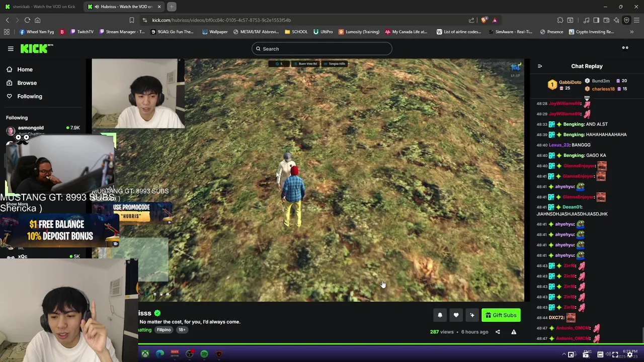Screen dimensions: 644x362
Task: Open the apps grid in bookmarks bar
Action: click(7, 32)
